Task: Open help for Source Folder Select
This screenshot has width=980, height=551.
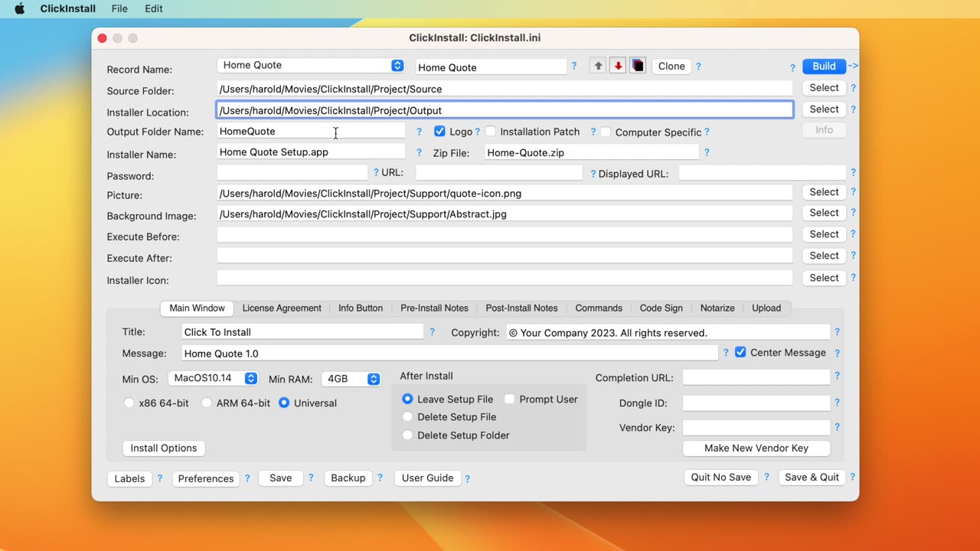Action: pos(853,88)
